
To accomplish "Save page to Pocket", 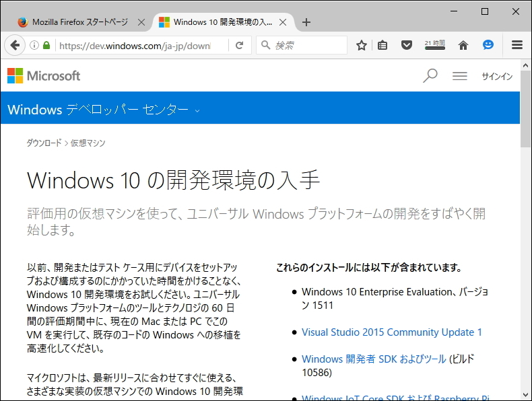I will coord(407,45).
